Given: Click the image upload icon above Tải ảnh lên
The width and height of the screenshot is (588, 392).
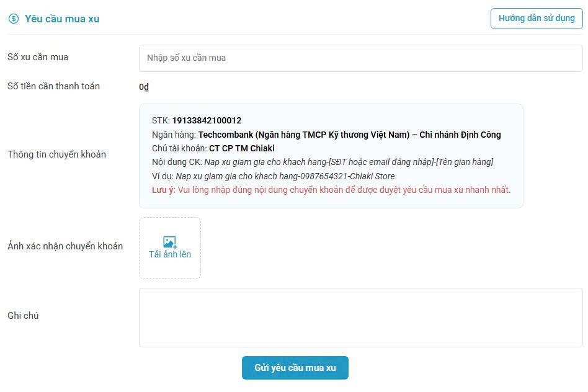Looking at the screenshot, I should (170, 242).
